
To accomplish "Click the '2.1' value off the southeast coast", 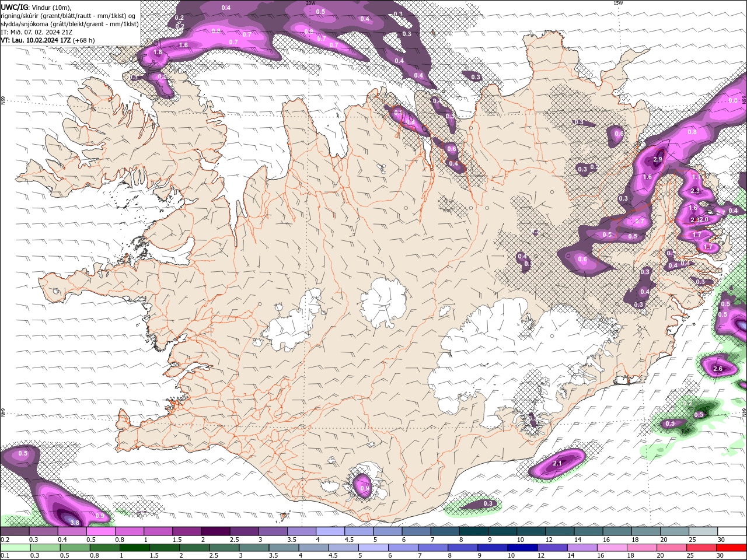I will pos(557,463).
